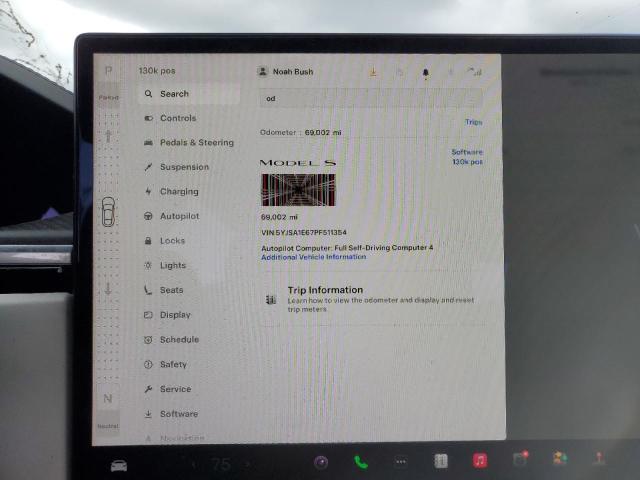
Task: Tap the Safety circle icon
Action: tap(148, 364)
